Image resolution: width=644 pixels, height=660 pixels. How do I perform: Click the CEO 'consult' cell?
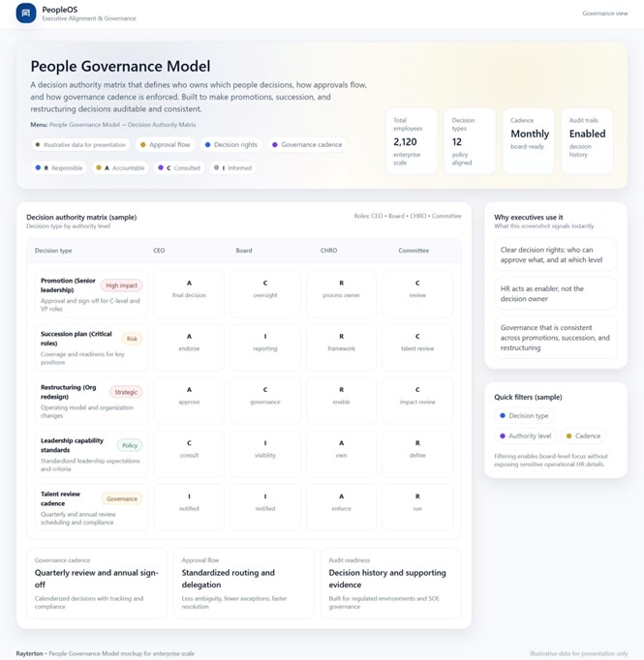189,454
